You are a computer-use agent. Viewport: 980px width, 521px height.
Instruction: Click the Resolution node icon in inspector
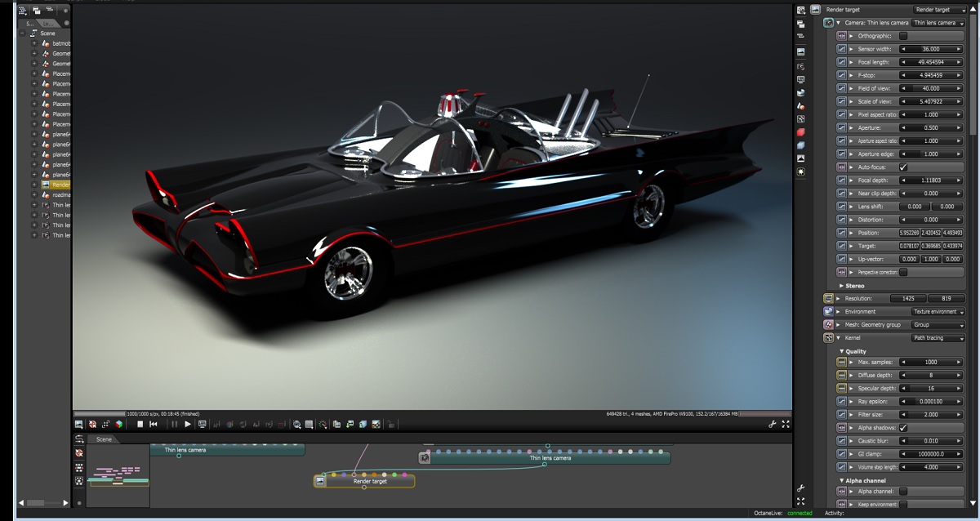click(x=828, y=298)
